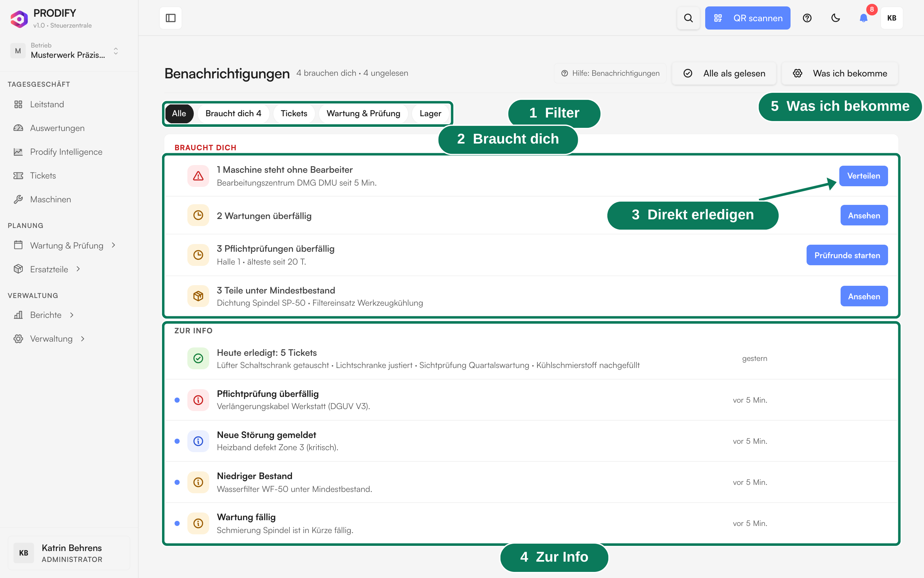
Task: Select the Lager filter tab
Action: tap(430, 114)
